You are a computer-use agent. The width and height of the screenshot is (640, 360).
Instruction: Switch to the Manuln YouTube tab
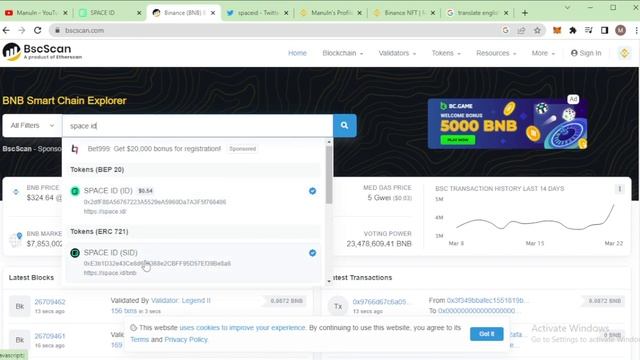(36, 13)
